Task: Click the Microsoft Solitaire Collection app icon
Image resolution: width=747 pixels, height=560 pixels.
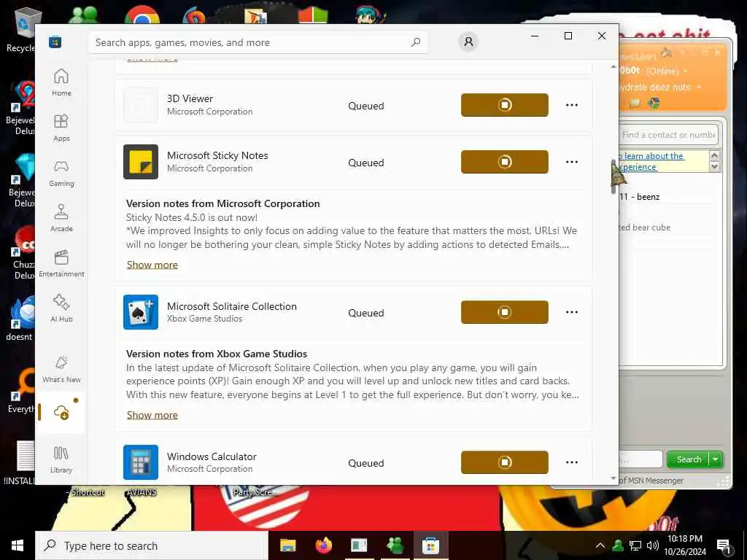Action: [x=141, y=312]
